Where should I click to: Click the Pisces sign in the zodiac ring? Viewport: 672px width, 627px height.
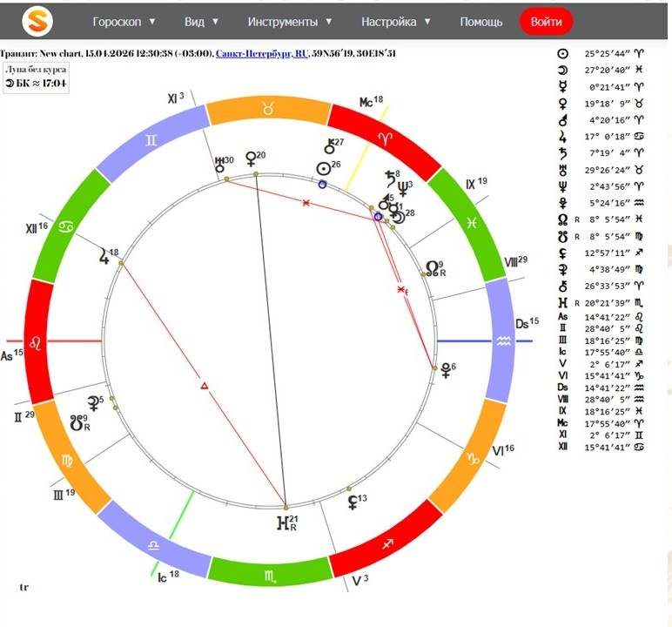coord(472,223)
